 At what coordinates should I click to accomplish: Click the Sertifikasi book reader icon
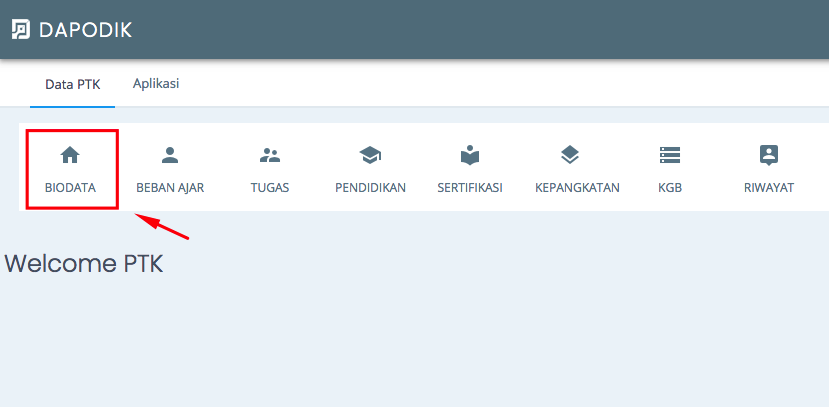(470, 155)
